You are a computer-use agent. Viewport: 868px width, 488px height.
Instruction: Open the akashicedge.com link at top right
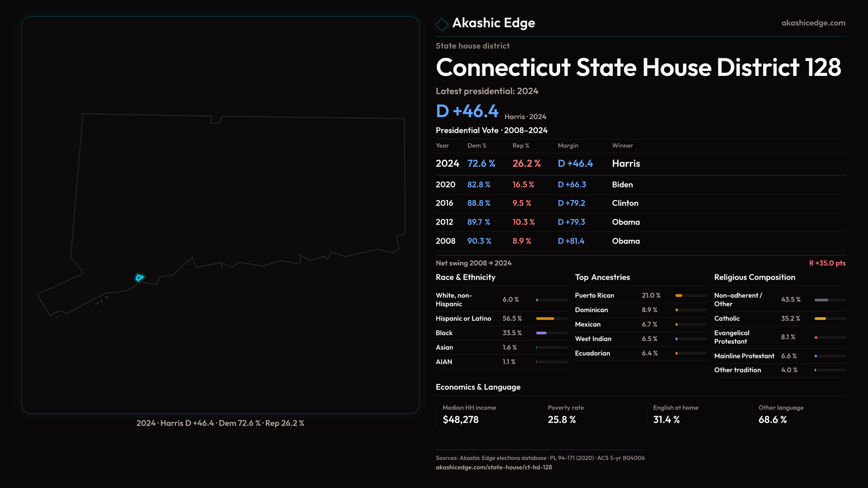point(813,23)
